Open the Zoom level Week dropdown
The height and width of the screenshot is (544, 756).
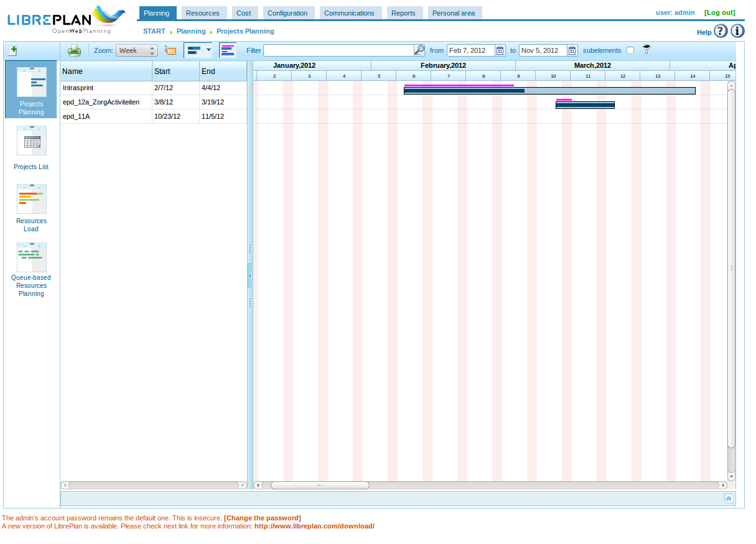point(136,50)
